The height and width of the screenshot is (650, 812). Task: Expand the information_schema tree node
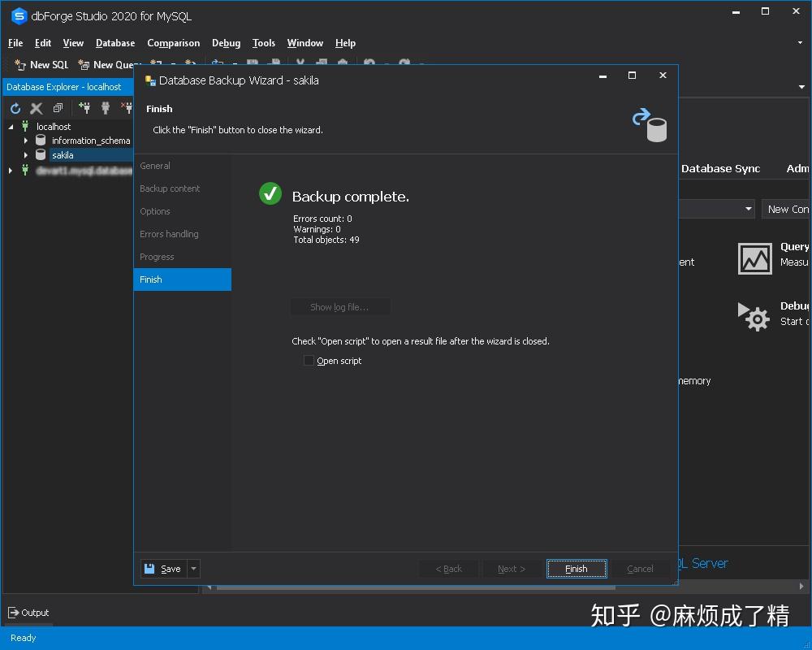tap(25, 140)
